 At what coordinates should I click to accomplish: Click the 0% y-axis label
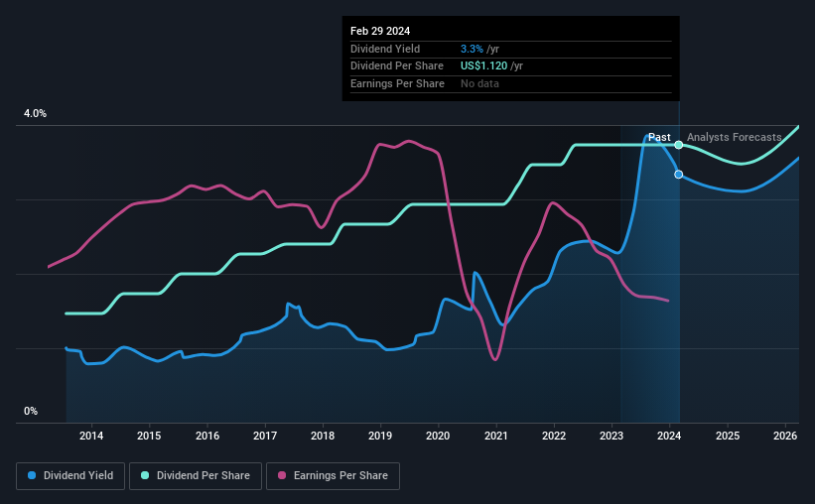point(31,412)
